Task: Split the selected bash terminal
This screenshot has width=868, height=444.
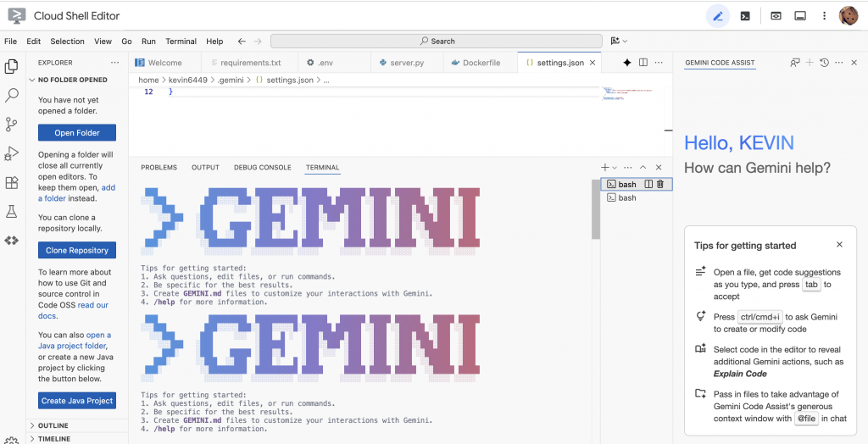Action: pyautogui.click(x=648, y=185)
